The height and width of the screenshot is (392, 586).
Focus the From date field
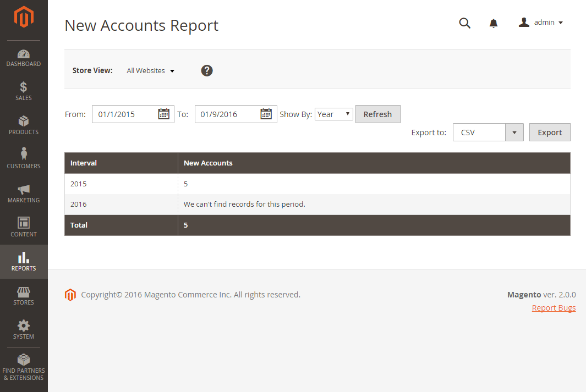[x=133, y=114]
